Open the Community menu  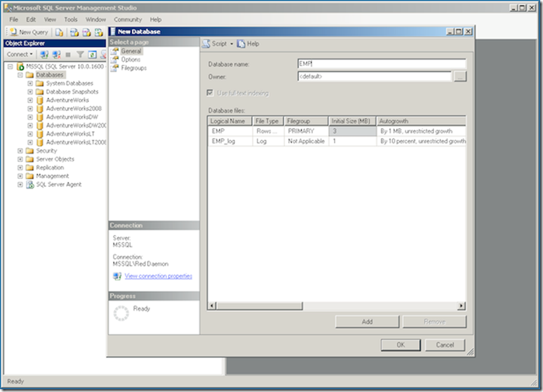click(128, 20)
